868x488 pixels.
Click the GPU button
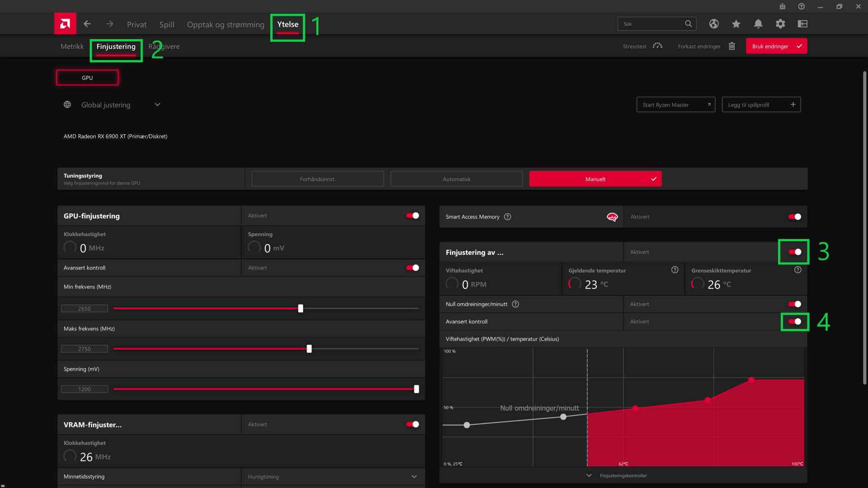(x=87, y=77)
